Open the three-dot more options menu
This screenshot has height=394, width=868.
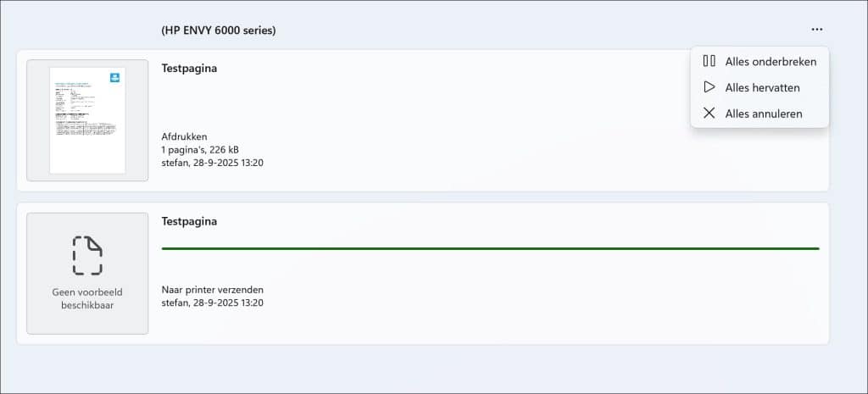(x=816, y=30)
